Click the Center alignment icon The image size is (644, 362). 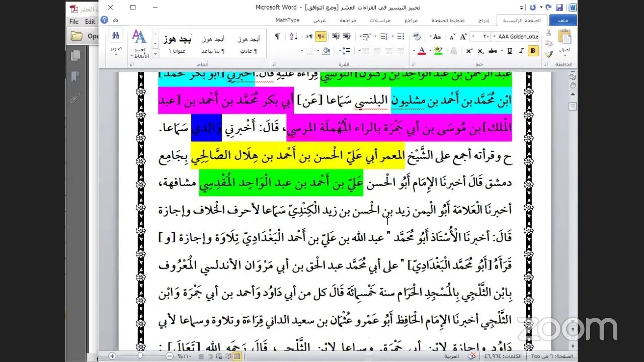[389, 51]
